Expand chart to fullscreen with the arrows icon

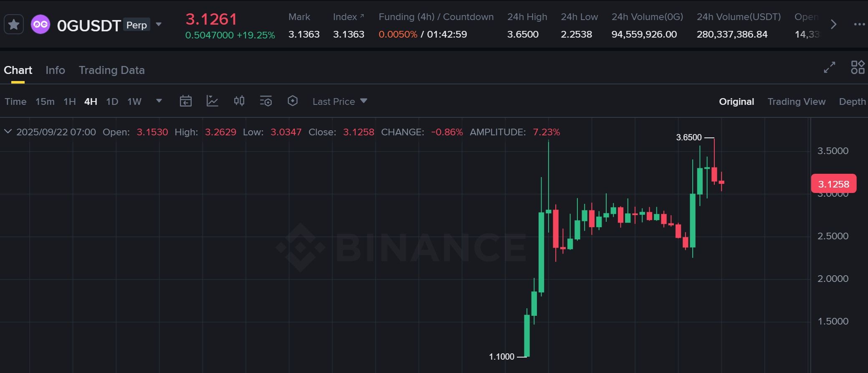829,68
